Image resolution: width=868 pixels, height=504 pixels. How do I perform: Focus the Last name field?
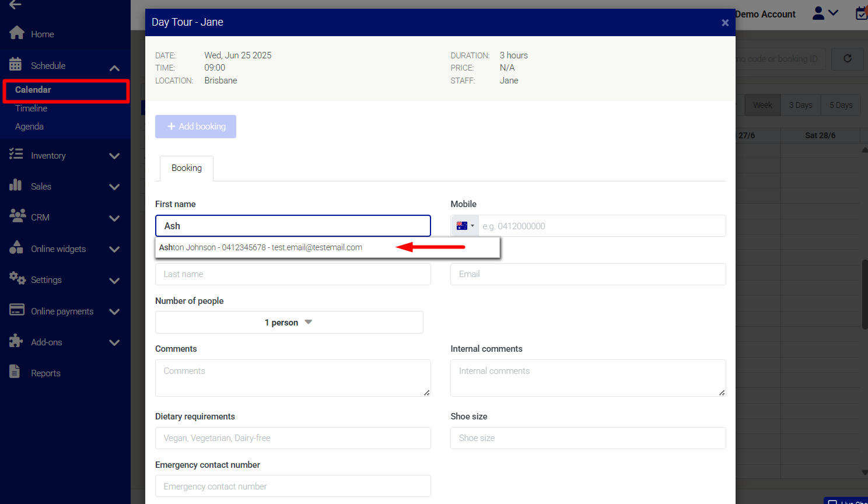click(293, 274)
